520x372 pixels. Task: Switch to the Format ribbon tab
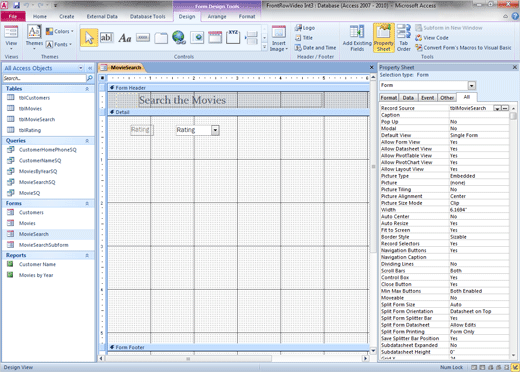247,16
